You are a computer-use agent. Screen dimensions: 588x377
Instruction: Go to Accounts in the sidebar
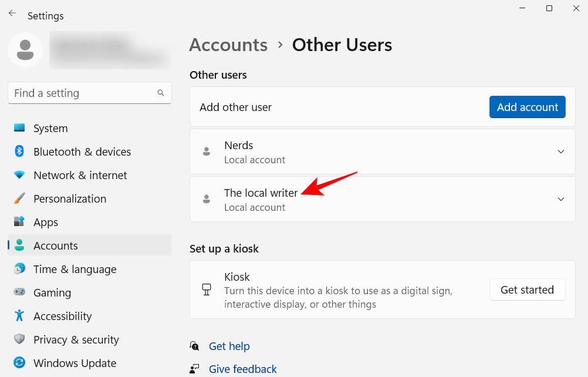coord(56,245)
